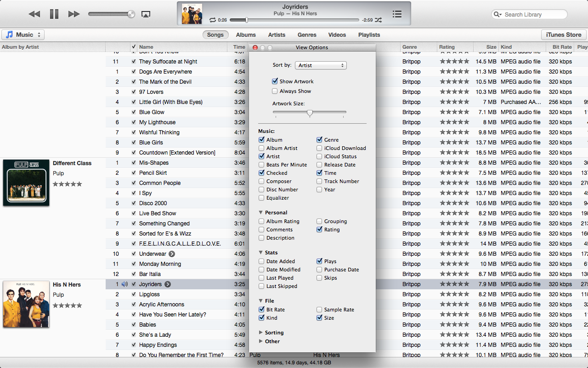The height and width of the screenshot is (368, 588).
Task: Collapse the Personal section
Action: click(261, 213)
